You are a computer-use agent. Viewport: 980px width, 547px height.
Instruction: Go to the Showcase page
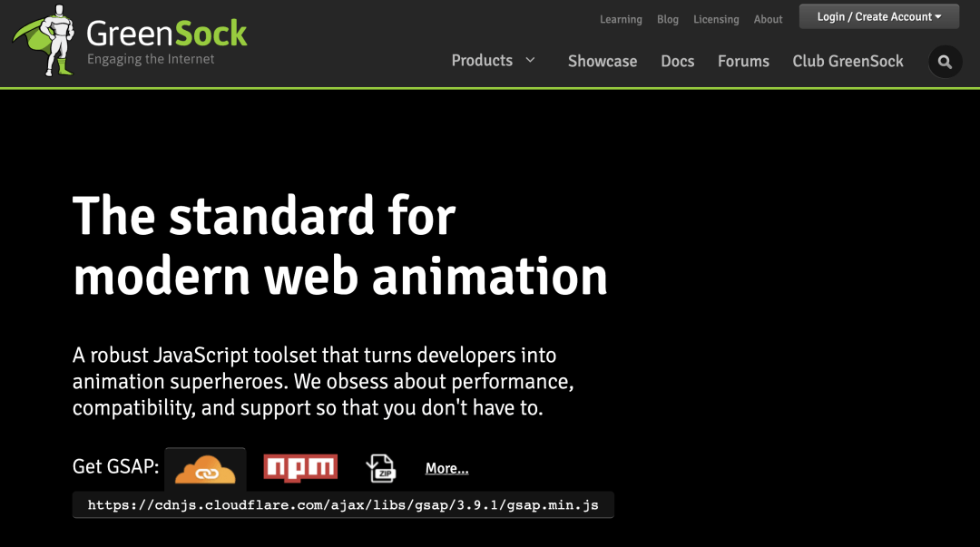[603, 62]
